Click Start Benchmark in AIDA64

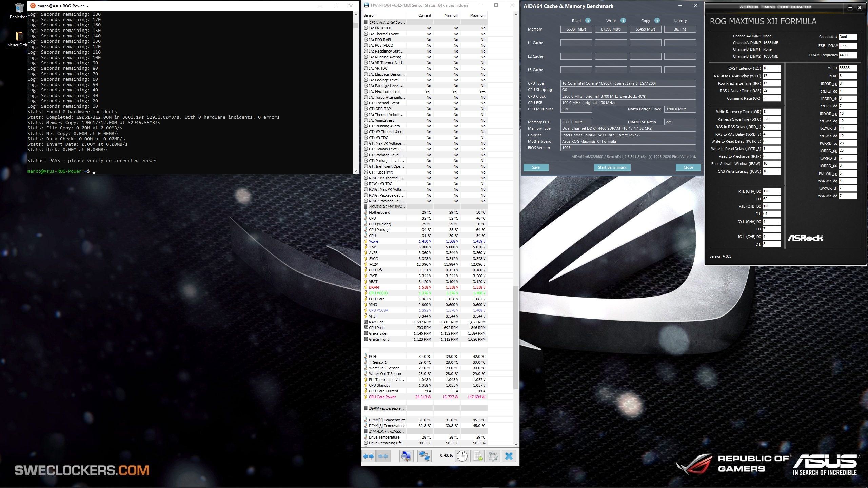pyautogui.click(x=612, y=167)
